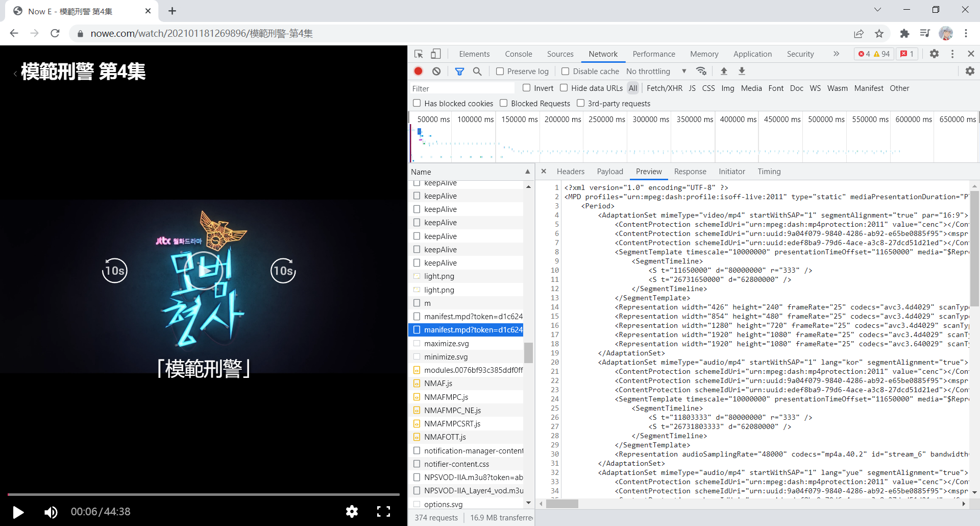Activate the inspect element picker
Image resolution: width=980 pixels, height=526 pixels.
[x=419, y=54]
